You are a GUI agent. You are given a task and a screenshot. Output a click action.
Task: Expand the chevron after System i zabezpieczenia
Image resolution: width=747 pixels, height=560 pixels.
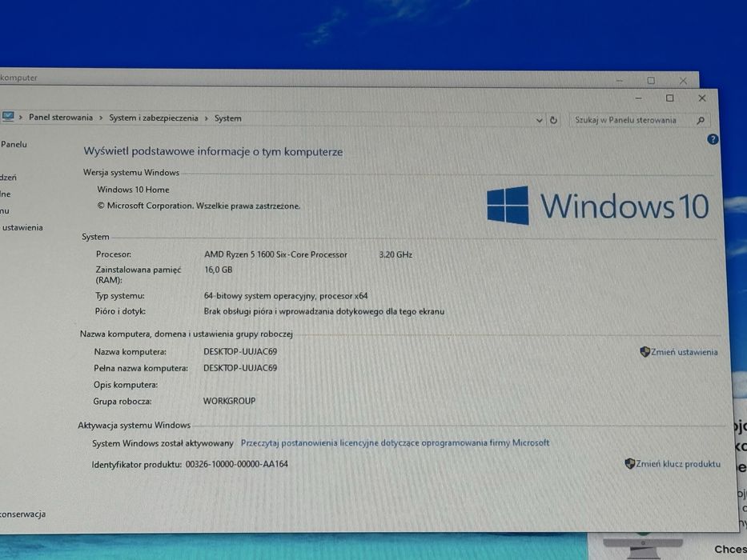pyautogui.click(x=207, y=118)
